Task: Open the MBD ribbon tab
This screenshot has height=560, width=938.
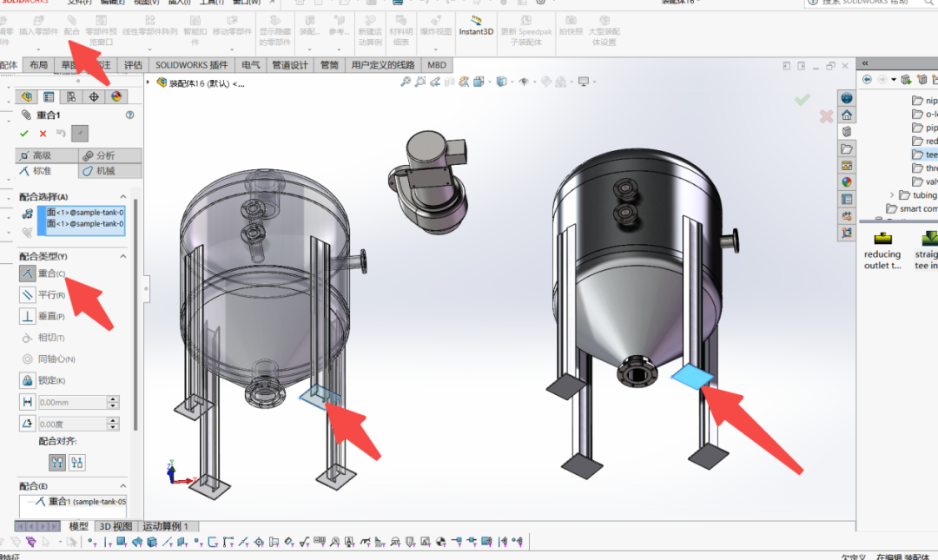Action: 437,64
